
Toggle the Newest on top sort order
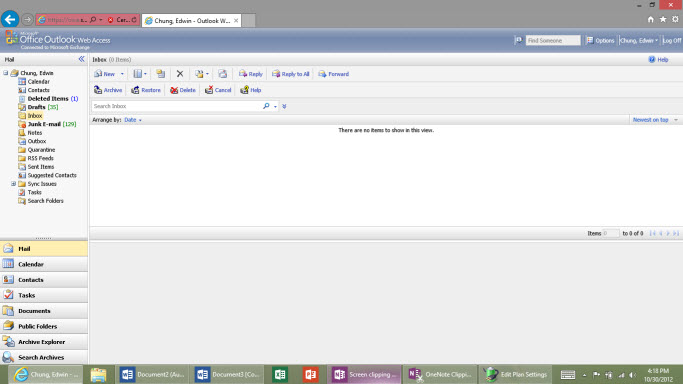click(x=650, y=120)
